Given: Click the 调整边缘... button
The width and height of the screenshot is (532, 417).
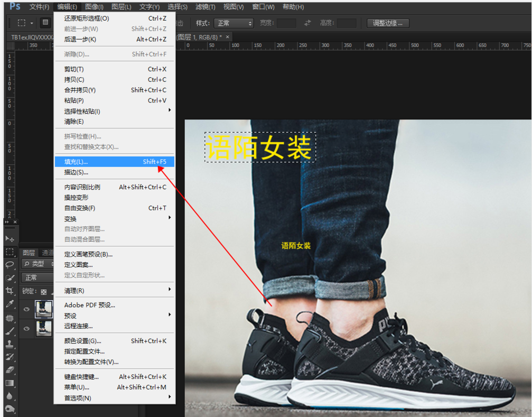Looking at the screenshot, I should pos(388,23).
